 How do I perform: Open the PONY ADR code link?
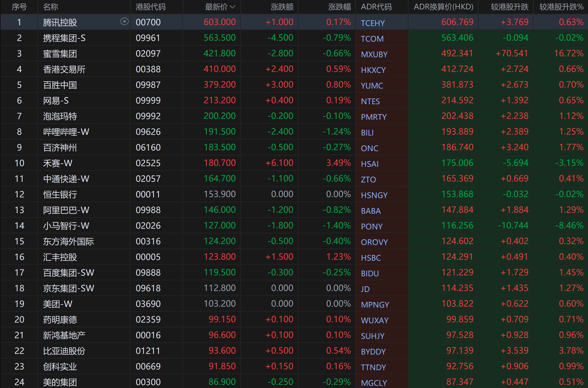tap(372, 227)
